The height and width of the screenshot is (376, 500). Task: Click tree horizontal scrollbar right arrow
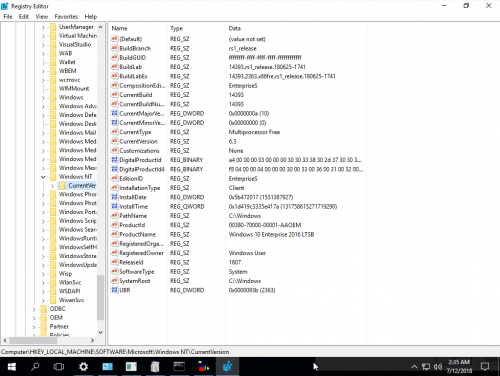click(x=92, y=340)
